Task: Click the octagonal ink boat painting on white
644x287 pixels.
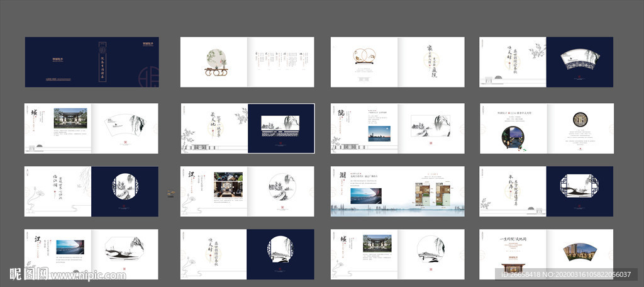Action: 125,249
